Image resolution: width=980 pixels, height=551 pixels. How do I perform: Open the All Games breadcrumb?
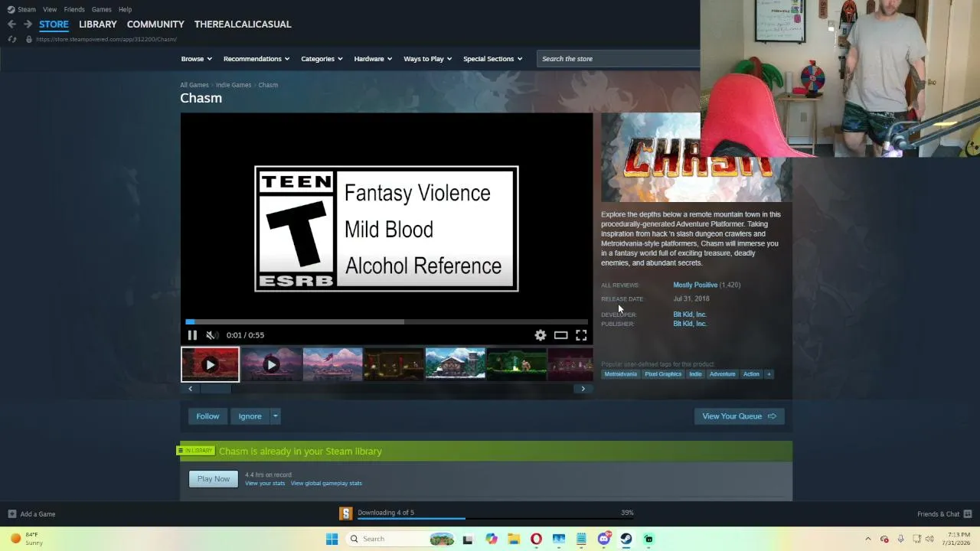tap(194, 85)
